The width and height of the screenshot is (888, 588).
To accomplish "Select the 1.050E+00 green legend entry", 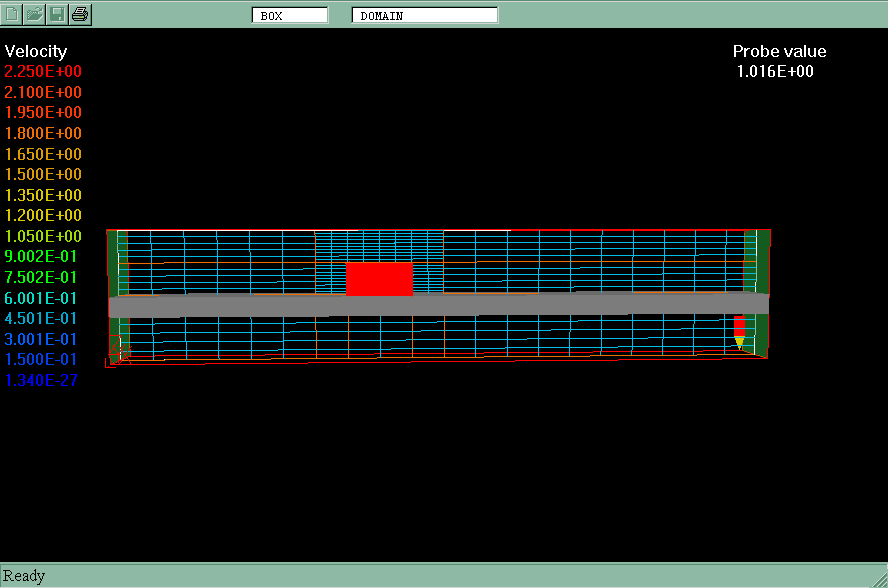I will coord(44,236).
